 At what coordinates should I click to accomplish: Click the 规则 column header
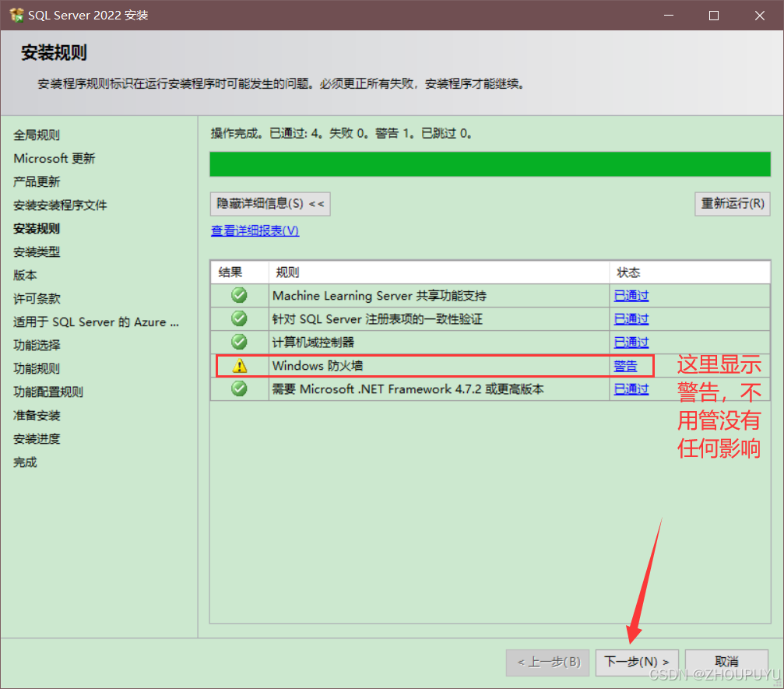(439, 272)
